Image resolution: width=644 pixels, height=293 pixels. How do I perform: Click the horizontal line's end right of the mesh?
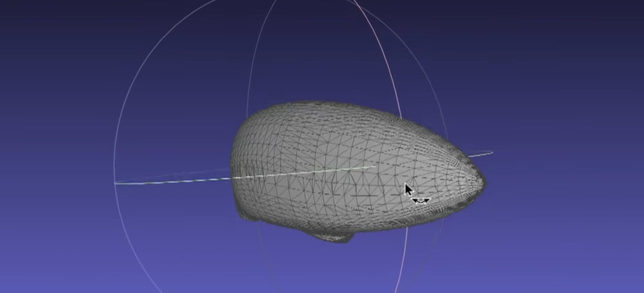(489, 153)
